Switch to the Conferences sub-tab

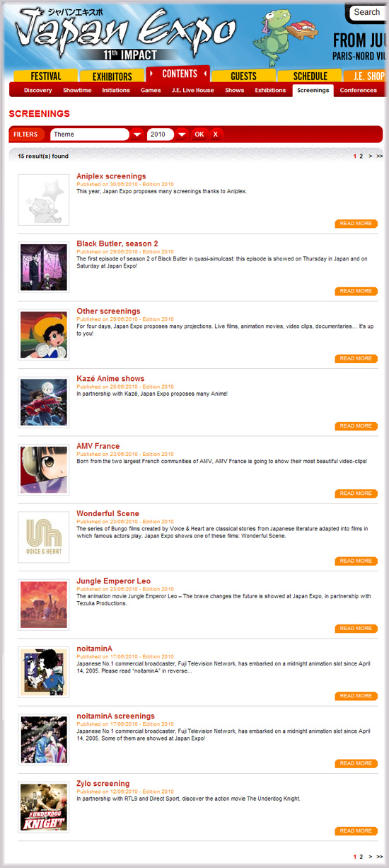[359, 91]
